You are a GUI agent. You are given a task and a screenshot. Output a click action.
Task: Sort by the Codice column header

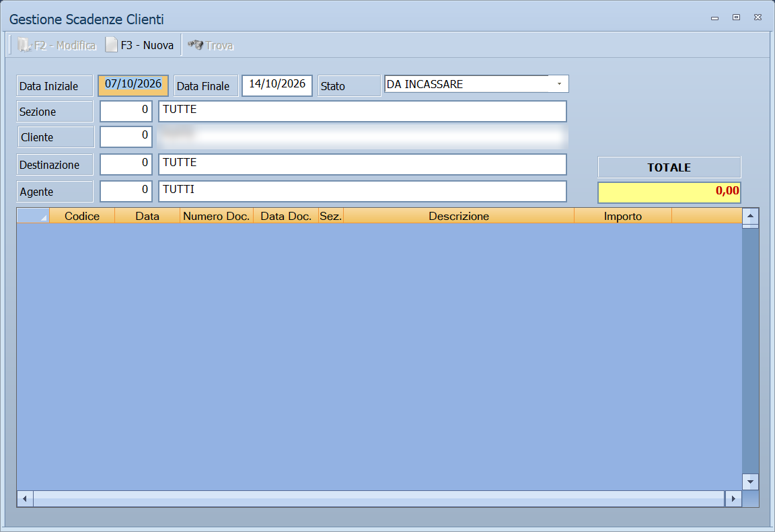pos(82,216)
